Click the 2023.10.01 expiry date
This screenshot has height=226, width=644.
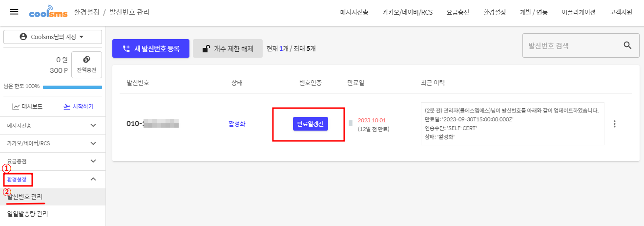click(x=372, y=120)
